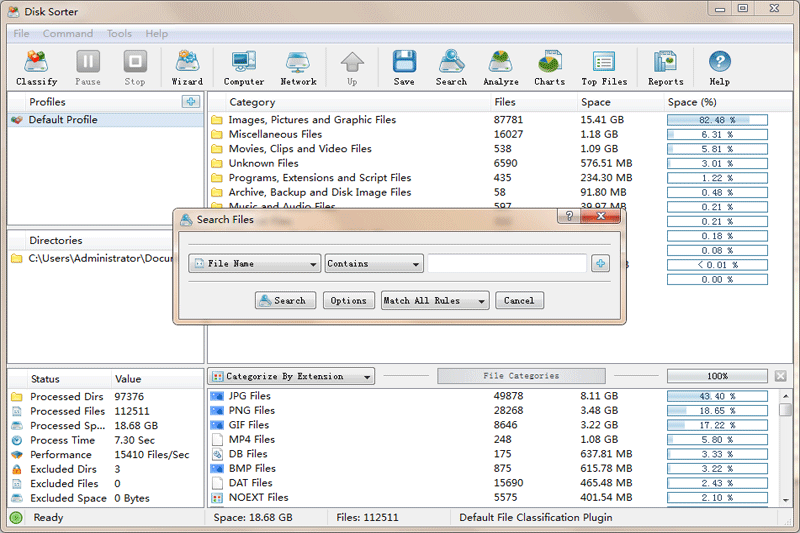Click the search value text field
800x533 pixels.
tap(507, 264)
